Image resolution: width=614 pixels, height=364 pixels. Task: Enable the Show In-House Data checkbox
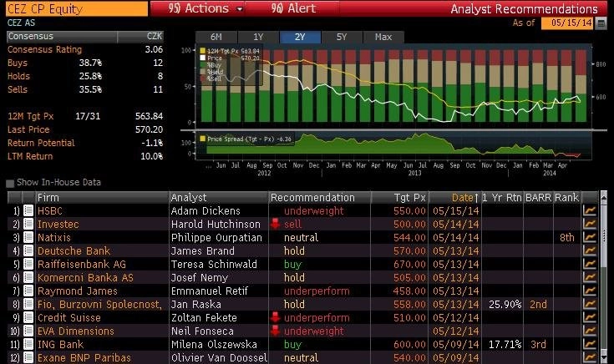pos(10,183)
